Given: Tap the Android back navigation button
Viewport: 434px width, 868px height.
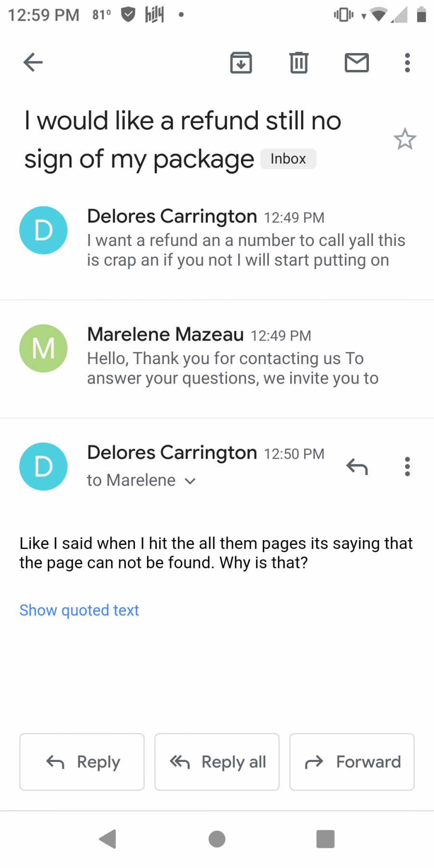Looking at the screenshot, I should 108,839.
